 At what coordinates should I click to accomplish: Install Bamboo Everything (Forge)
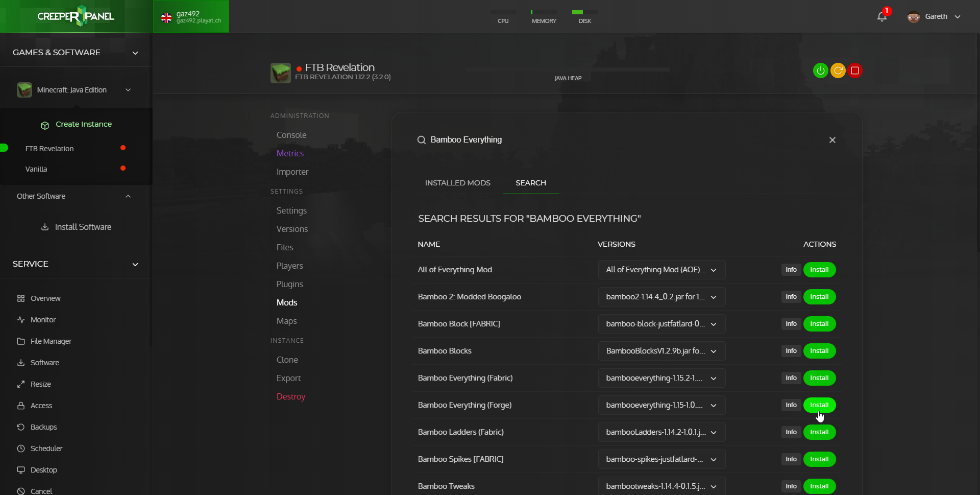click(x=819, y=405)
